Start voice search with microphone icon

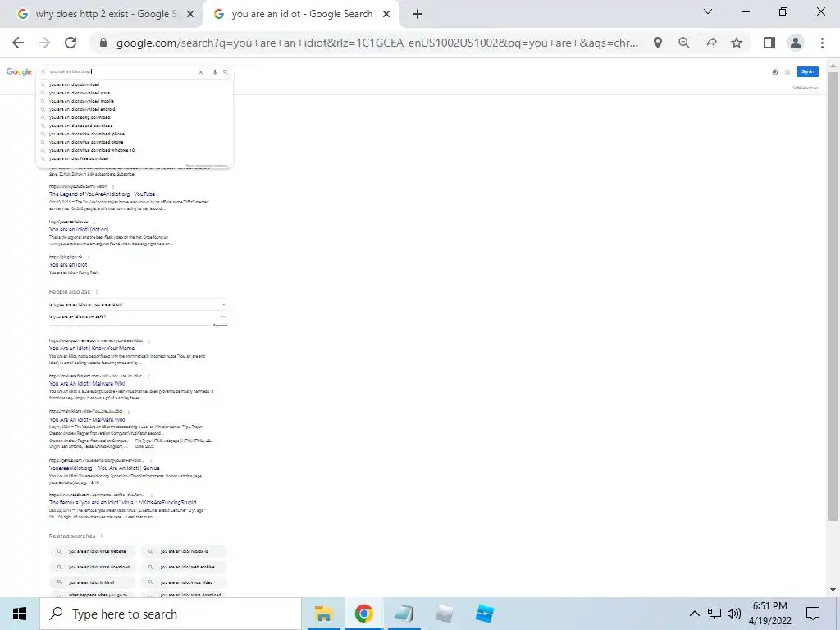[x=215, y=72]
